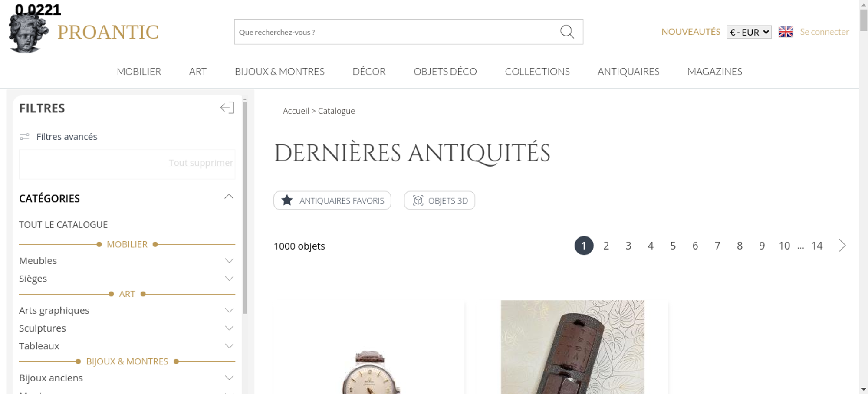Click the Se connecter link
Image resolution: width=868 pixels, height=394 pixels.
[824, 32]
